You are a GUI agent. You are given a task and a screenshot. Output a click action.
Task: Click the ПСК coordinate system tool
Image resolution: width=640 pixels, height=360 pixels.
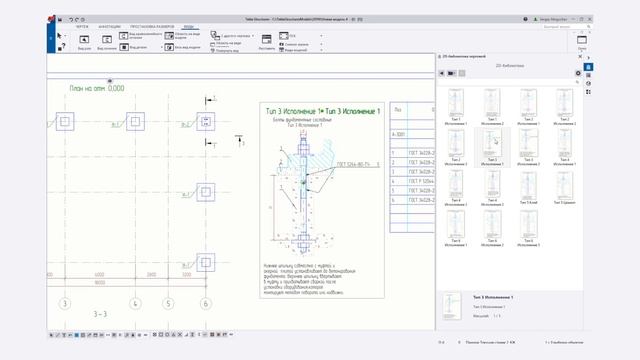[x=287, y=36]
